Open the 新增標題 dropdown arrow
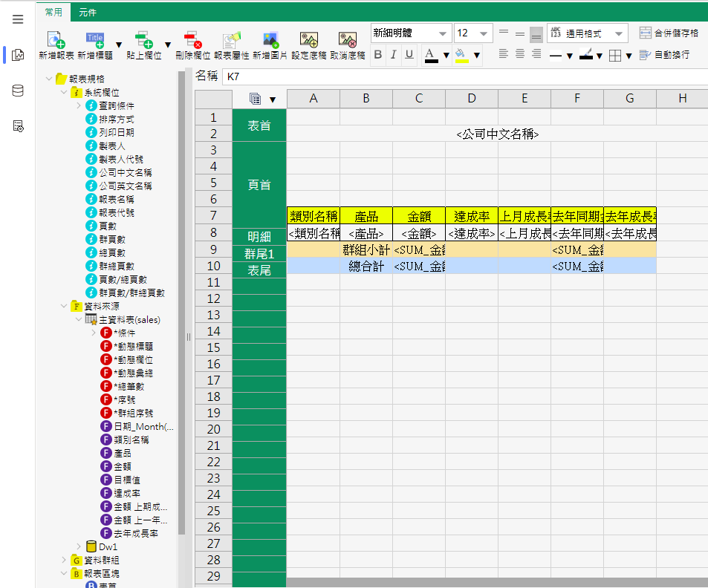Viewport: 708px width, 588px height. (119, 45)
